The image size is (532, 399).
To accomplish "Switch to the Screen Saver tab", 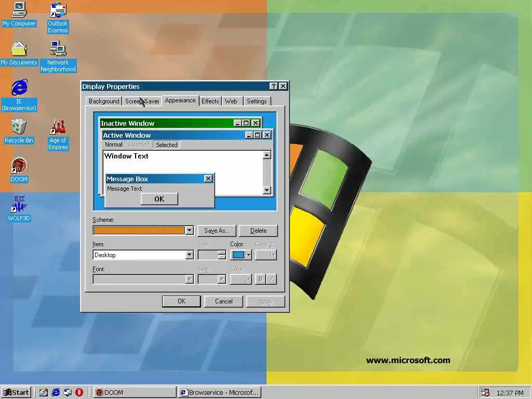I will pos(142,101).
